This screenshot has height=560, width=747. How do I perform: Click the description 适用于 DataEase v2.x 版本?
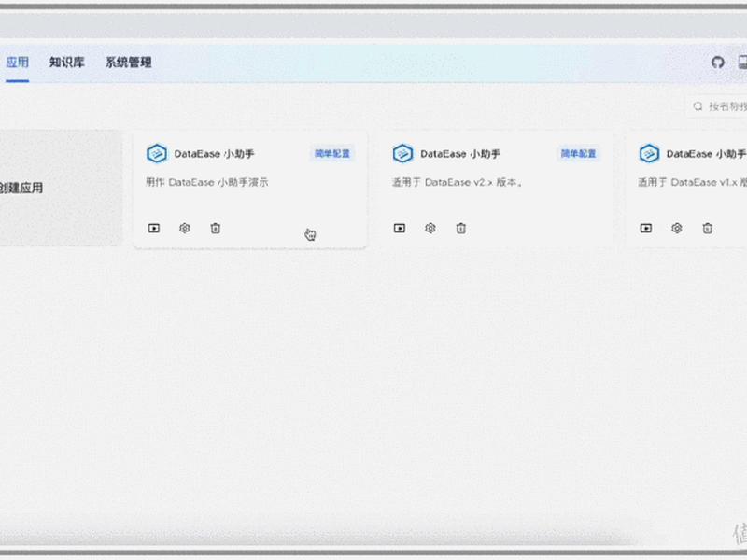coord(457,182)
